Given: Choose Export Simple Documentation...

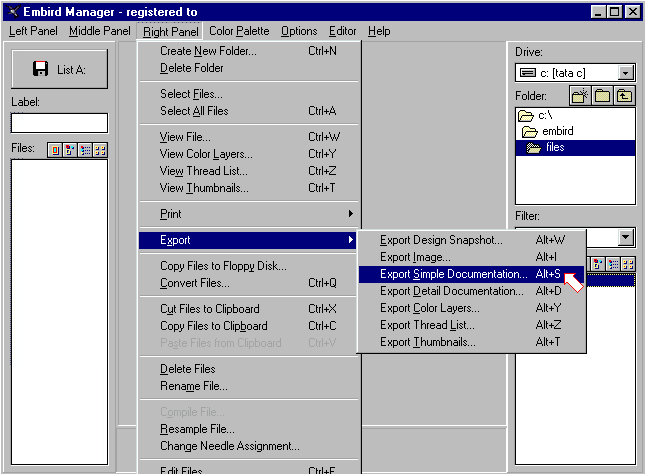Looking at the screenshot, I should (471, 274).
